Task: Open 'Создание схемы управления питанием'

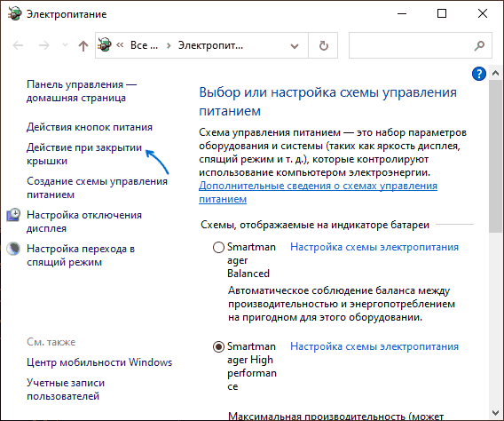Action: 97,187
